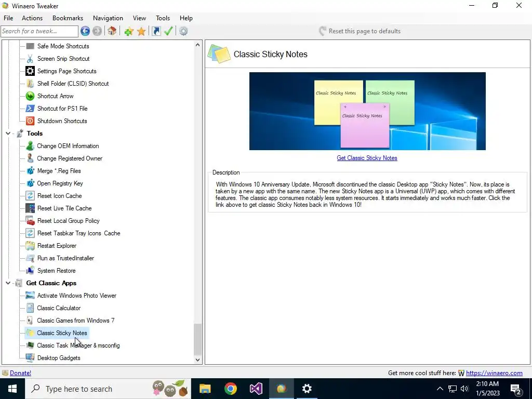Viewport: 532px width, 399px height.
Task: Select System Restore tree item
Action: pyautogui.click(x=56, y=271)
